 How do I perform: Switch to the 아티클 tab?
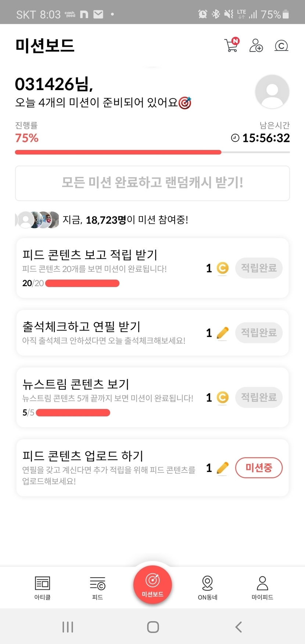[43, 587]
